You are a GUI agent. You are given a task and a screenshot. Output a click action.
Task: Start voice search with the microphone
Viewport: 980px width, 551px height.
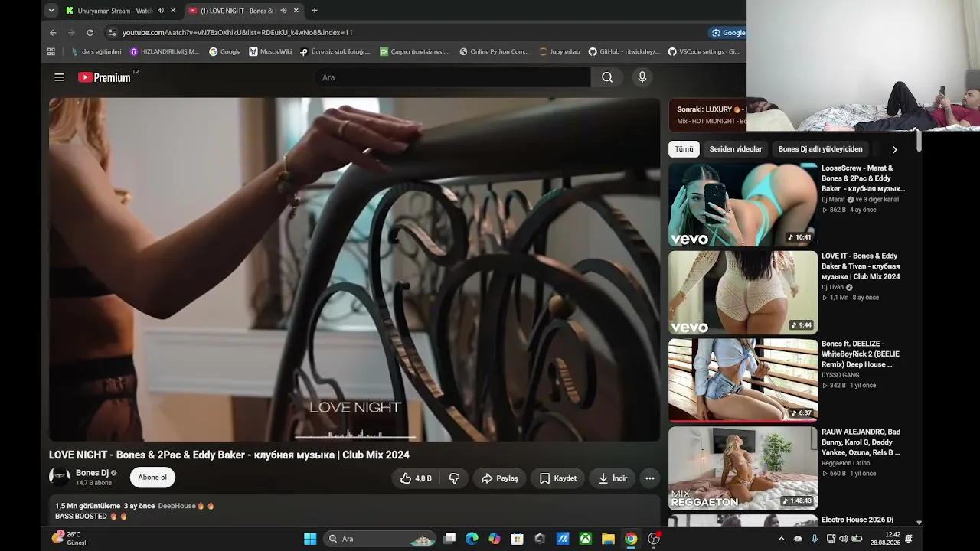click(x=642, y=77)
